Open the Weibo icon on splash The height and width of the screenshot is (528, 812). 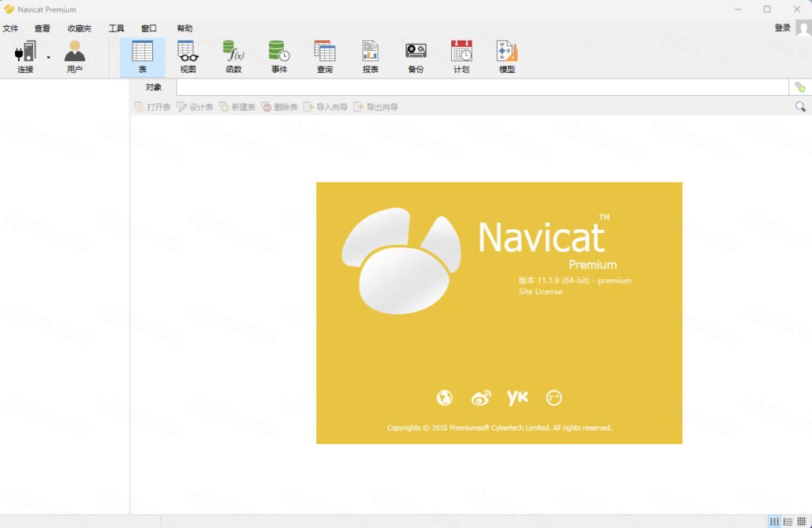[x=481, y=397]
